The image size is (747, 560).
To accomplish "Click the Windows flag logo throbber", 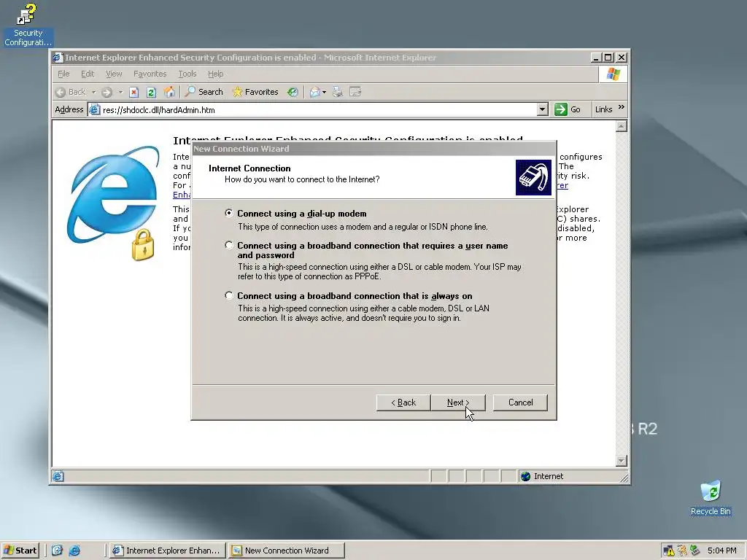I will pos(613,74).
